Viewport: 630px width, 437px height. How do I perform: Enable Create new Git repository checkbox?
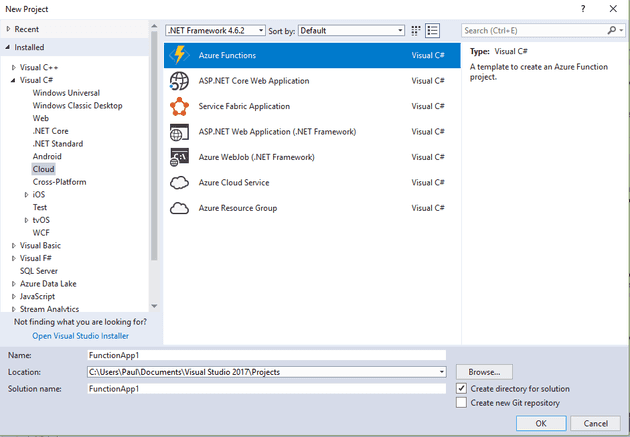461,402
